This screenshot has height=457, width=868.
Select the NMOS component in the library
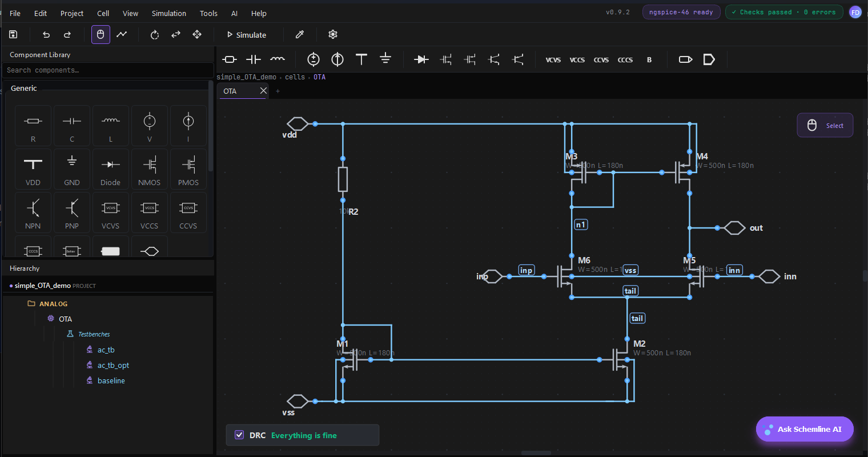point(149,169)
